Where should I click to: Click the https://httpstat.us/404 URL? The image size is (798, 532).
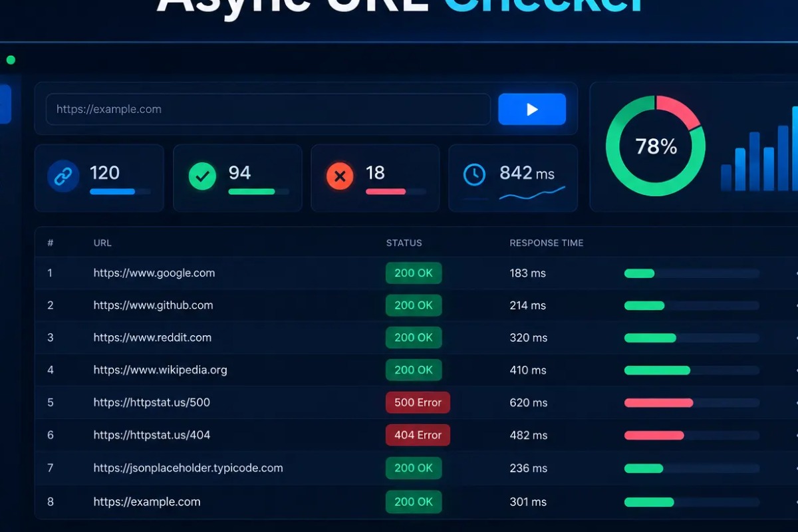tap(152, 435)
